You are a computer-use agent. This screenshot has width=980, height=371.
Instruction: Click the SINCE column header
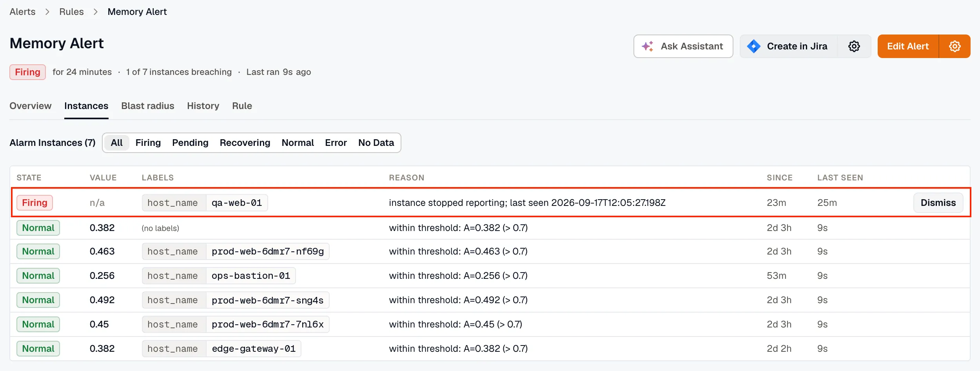[x=779, y=178]
